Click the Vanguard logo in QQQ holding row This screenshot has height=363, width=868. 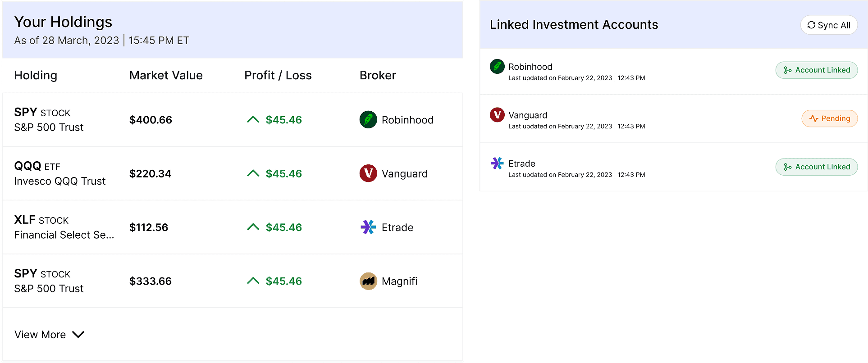click(x=368, y=173)
